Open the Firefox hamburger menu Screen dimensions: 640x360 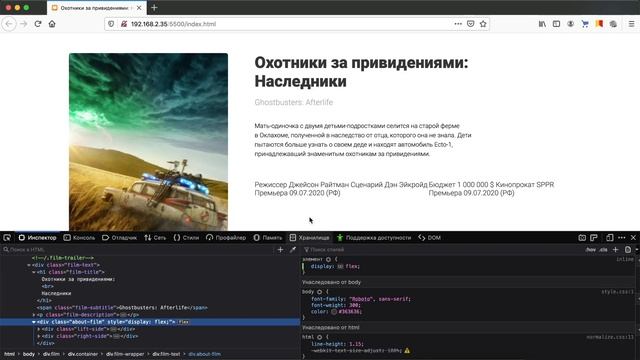pos(631,24)
